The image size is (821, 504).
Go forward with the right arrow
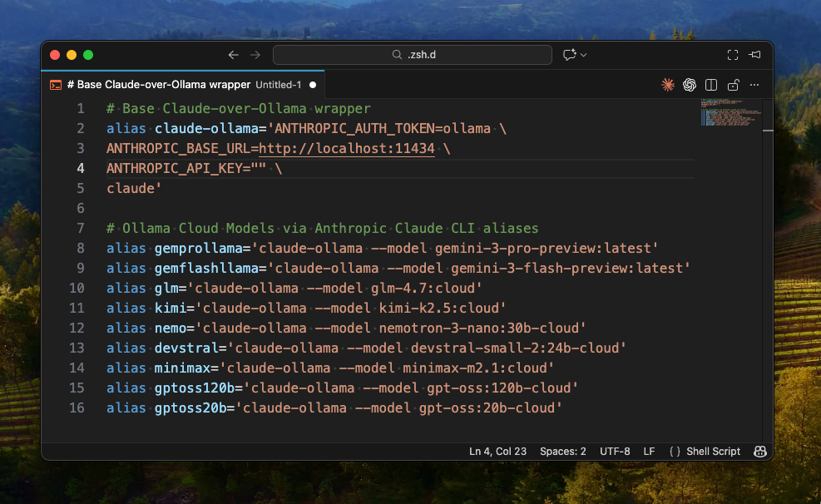[255, 55]
